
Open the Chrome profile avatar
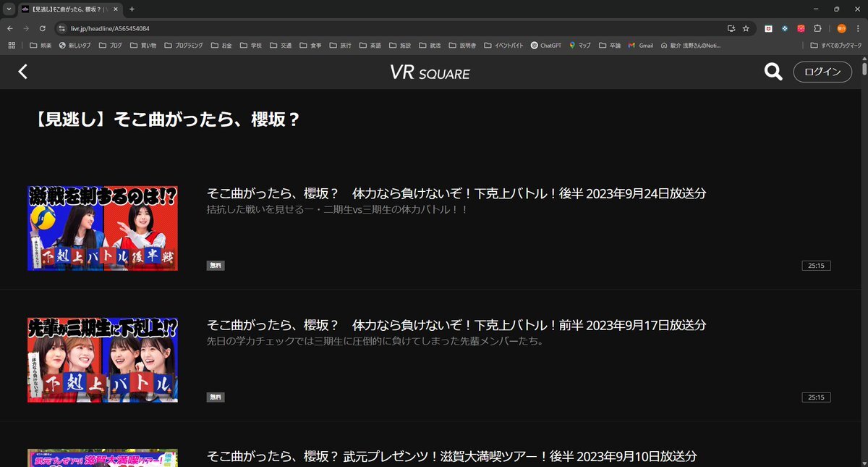tap(841, 28)
